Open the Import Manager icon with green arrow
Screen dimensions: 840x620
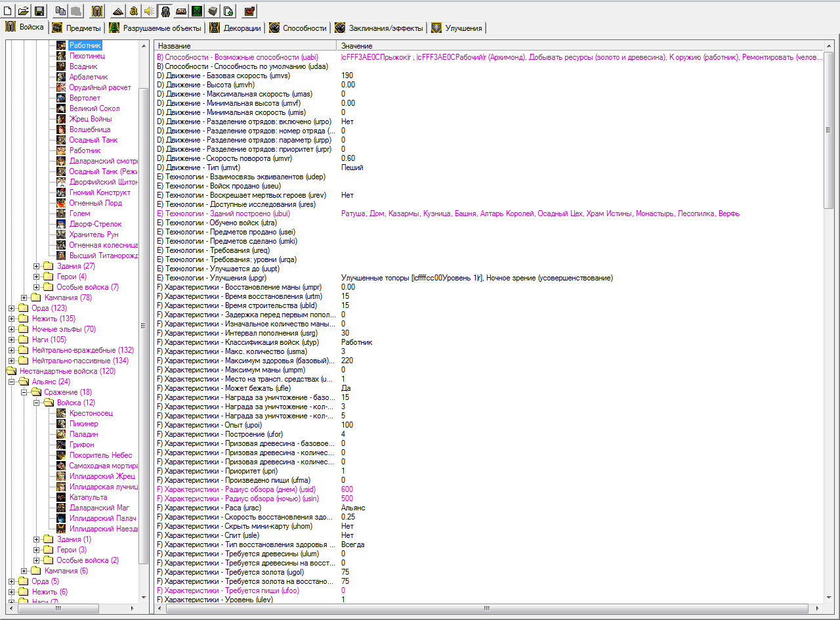228,11
